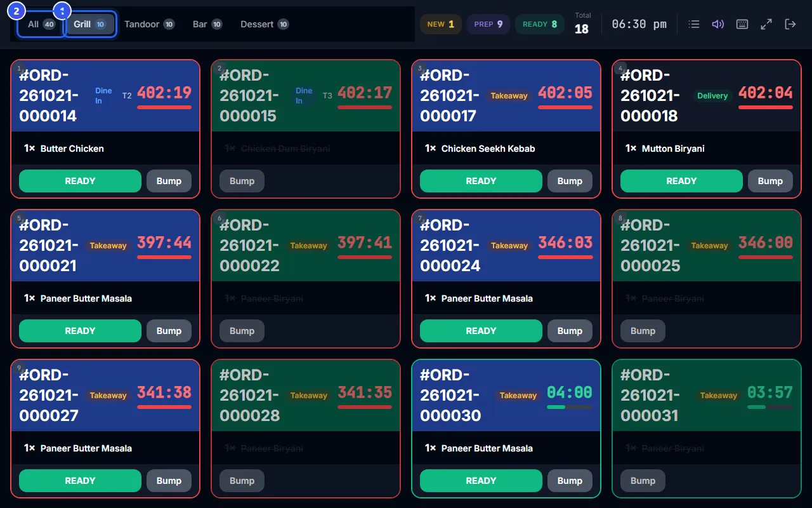Screen dimensions: 812x508
Task: Click the T3 table label
Action: pyautogui.click(x=327, y=96)
